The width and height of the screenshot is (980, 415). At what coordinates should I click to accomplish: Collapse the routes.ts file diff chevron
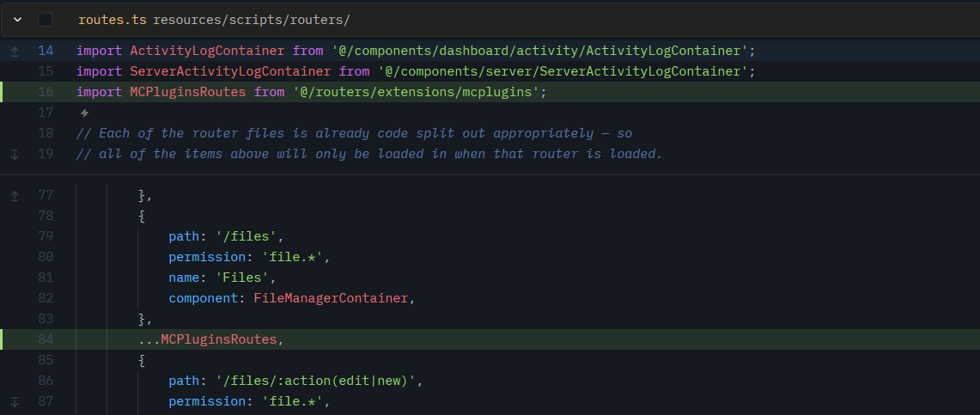click(18, 19)
